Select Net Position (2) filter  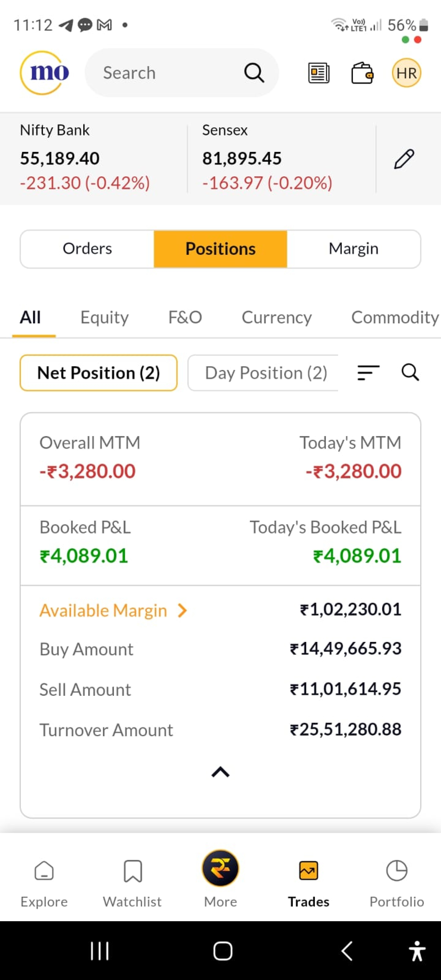coord(99,373)
